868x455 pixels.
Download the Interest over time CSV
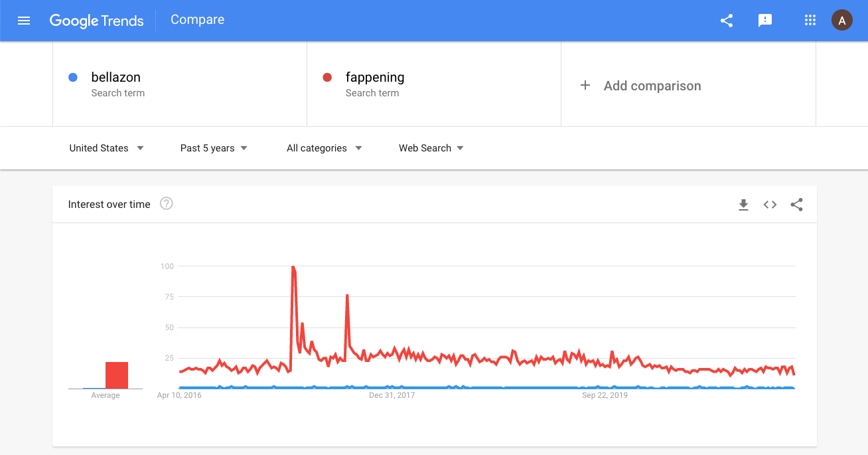(x=743, y=205)
